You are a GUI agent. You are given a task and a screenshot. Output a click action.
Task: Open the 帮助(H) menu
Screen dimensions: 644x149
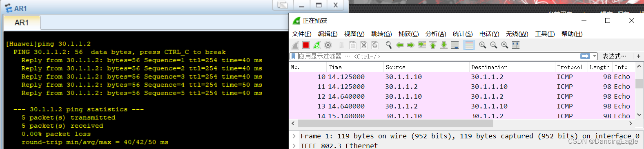tap(572, 34)
